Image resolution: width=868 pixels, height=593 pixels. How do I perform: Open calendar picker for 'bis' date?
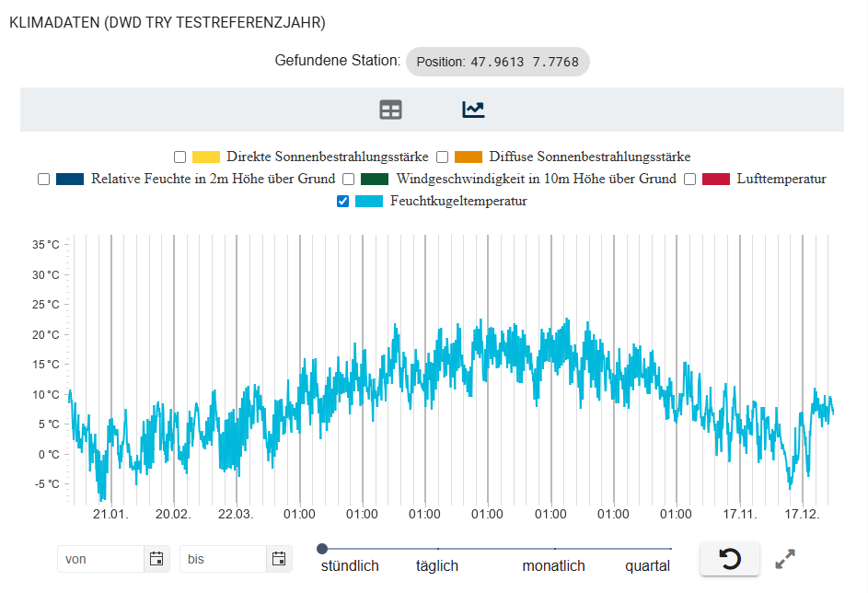279,558
